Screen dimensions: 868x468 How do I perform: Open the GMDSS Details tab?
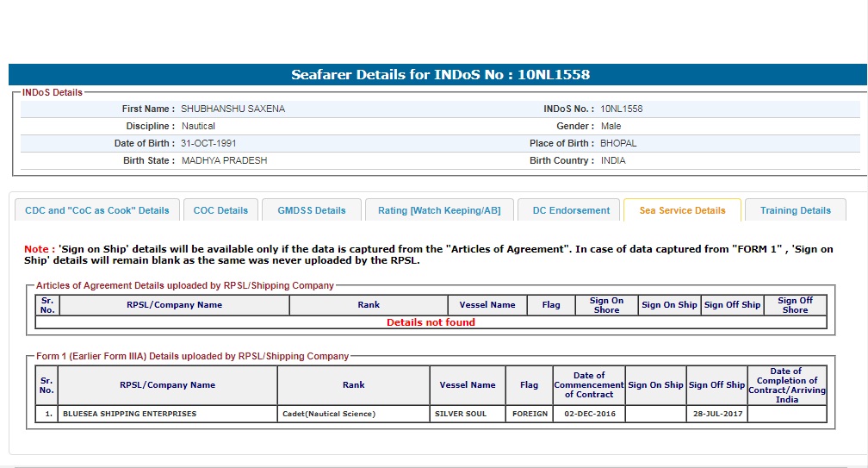311,210
